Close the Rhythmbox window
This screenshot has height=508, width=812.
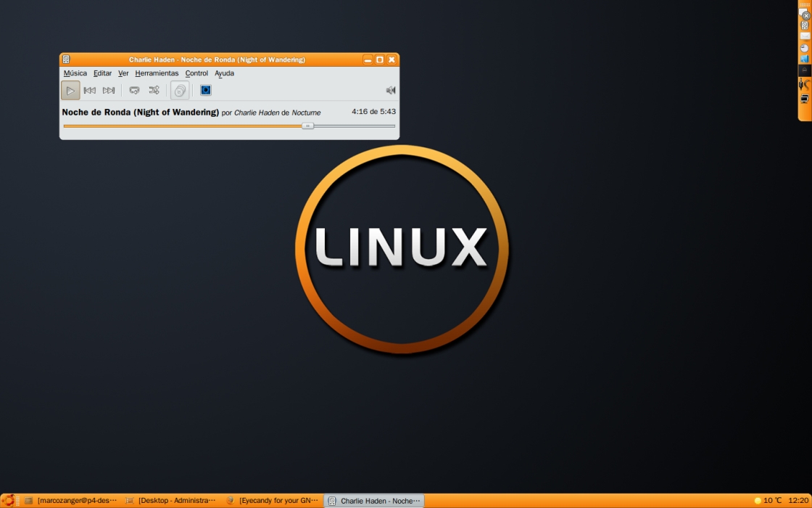391,60
